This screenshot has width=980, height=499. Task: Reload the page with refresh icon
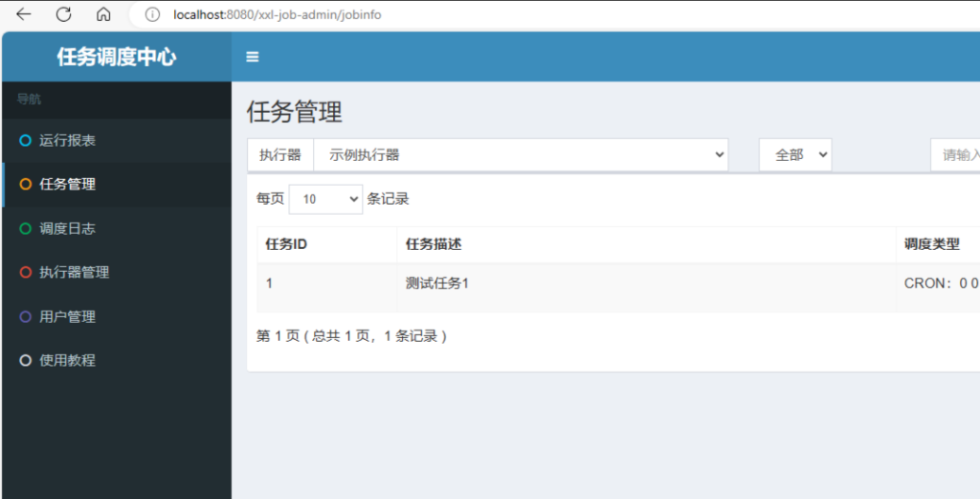64,14
